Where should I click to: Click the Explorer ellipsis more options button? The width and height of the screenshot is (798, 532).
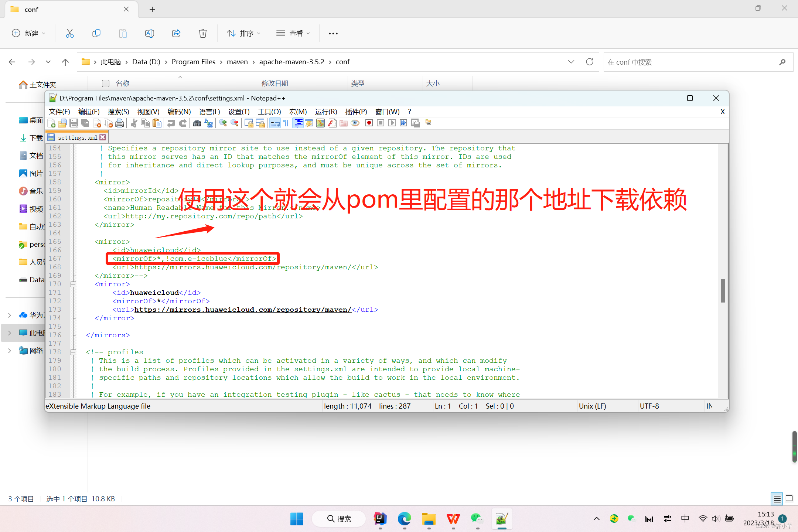333,33
